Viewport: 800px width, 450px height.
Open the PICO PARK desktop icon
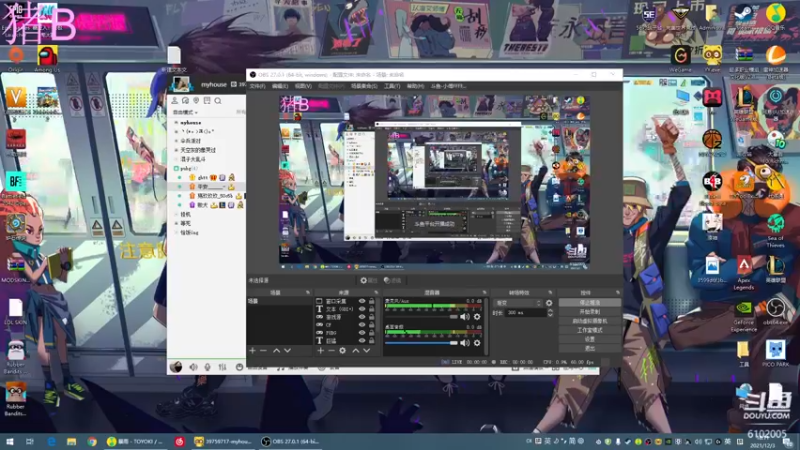click(x=775, y=353)
